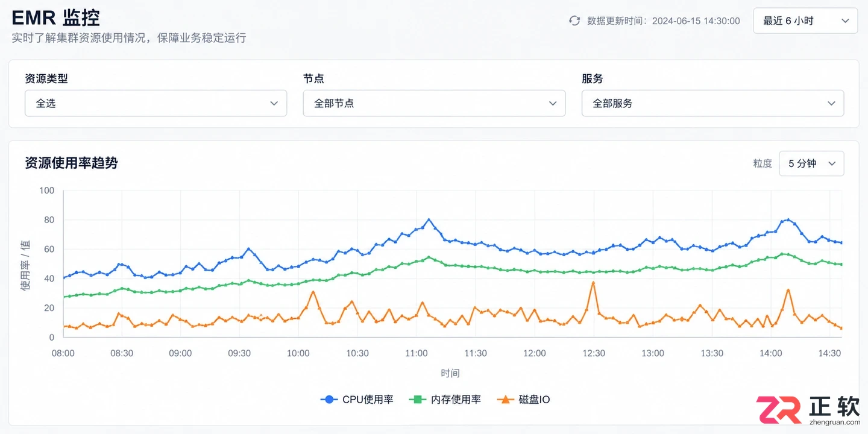Click the 80 y-axis value
This screenshot has width=868, height=434.
[x=49, y=220]
